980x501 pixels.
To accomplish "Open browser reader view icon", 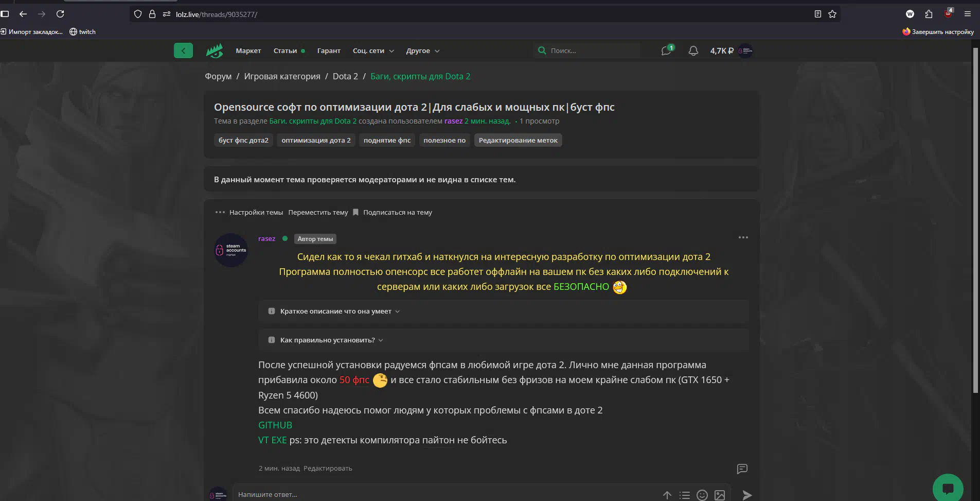I will (818, 14).
